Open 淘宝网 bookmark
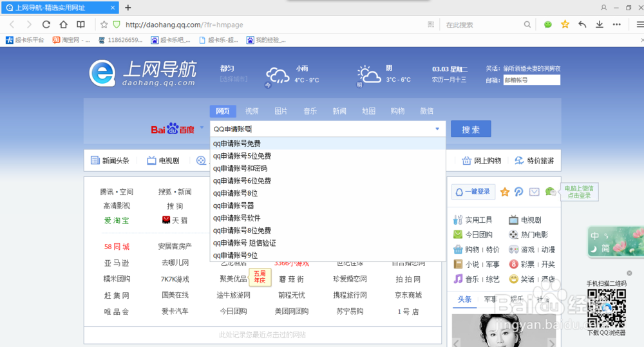This screenshot has height=347, width=644. (x=71, y=40)
